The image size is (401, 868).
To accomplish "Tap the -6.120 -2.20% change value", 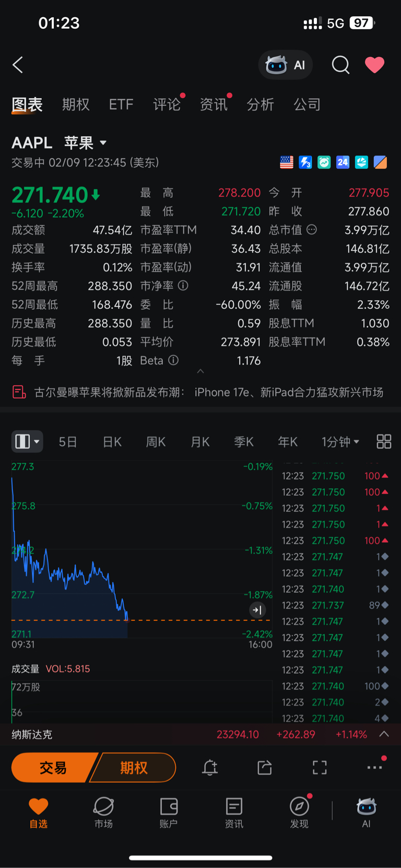I will (48, 214).
